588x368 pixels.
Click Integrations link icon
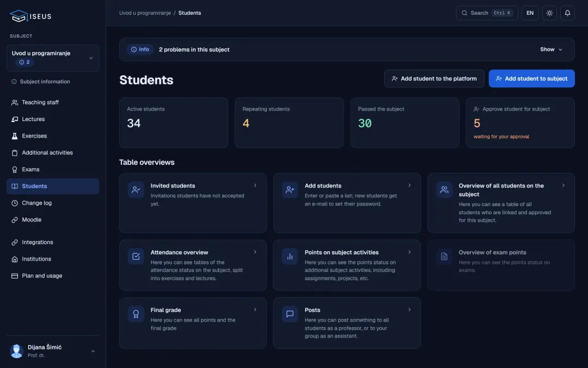15,242
